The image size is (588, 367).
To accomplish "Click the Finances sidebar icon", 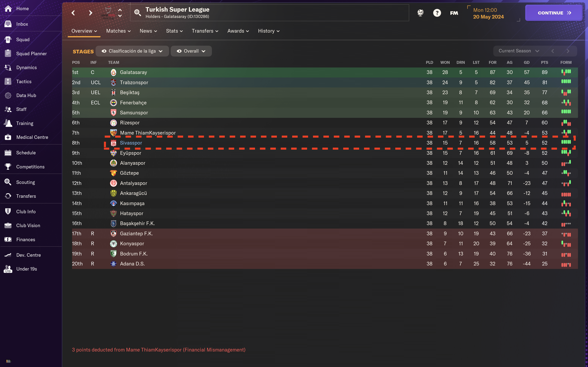I will (25, 239).
